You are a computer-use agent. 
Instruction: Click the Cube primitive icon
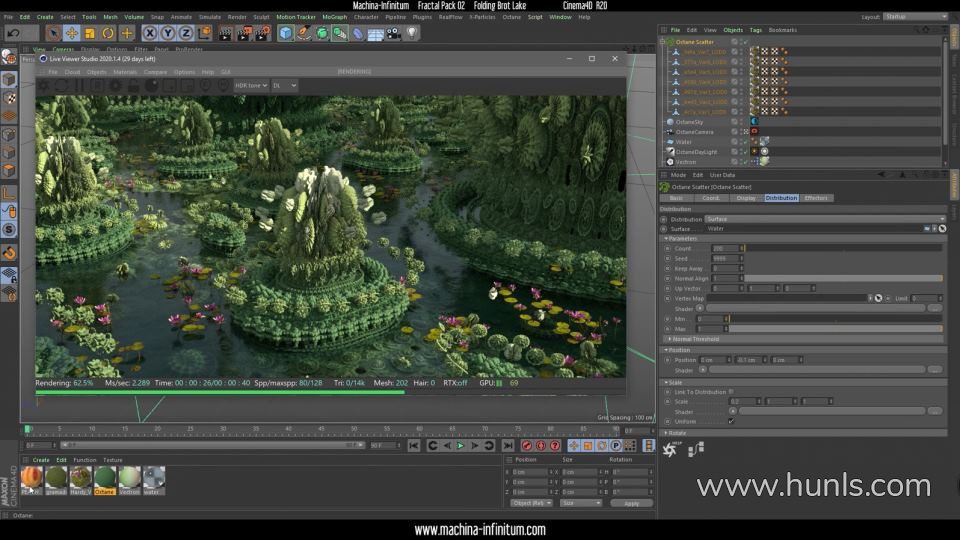click(x=286, y=33)
